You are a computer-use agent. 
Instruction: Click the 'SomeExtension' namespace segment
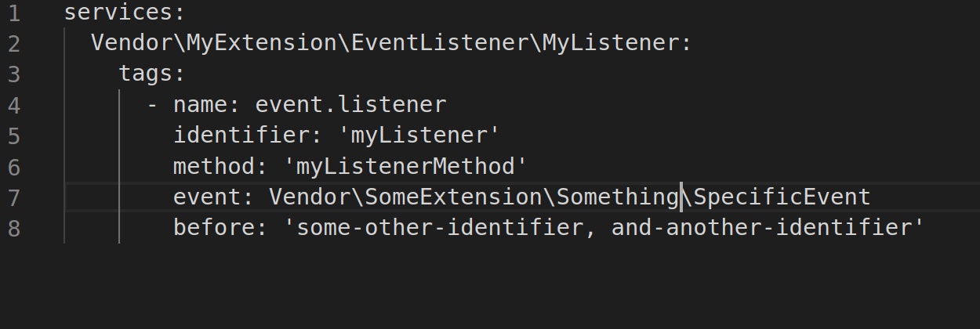click(453, 197)
